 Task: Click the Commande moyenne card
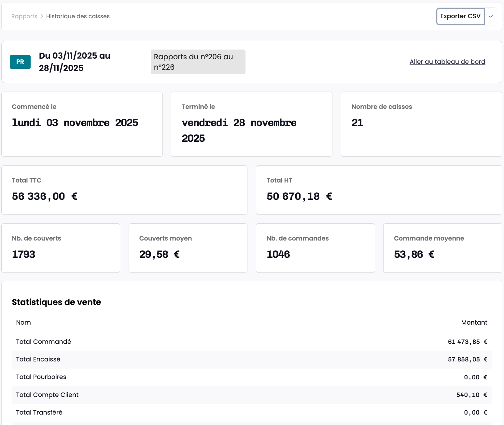pos(442,248)
